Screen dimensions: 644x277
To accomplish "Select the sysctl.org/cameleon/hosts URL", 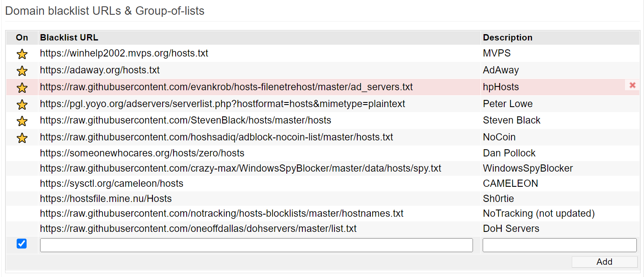I will click(111, 183).
